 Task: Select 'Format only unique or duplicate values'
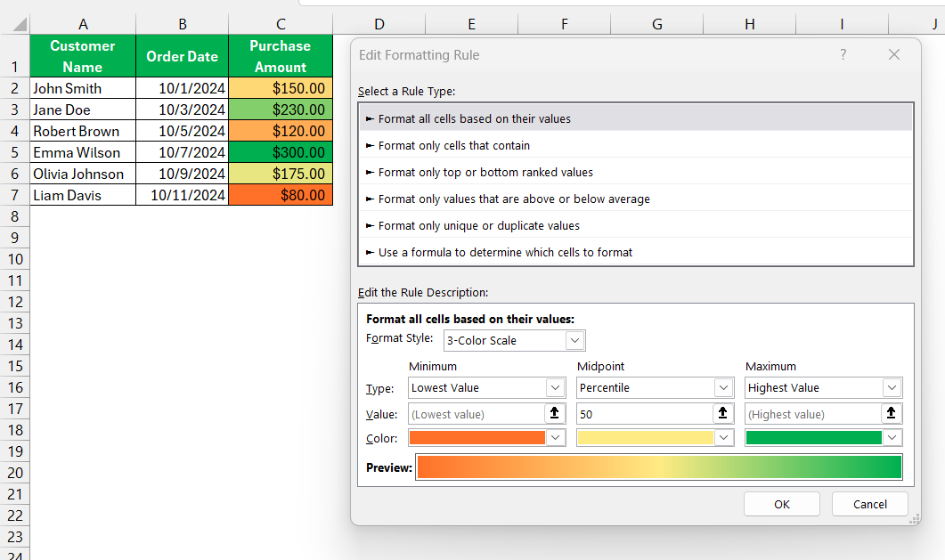(x=636, y=225)
